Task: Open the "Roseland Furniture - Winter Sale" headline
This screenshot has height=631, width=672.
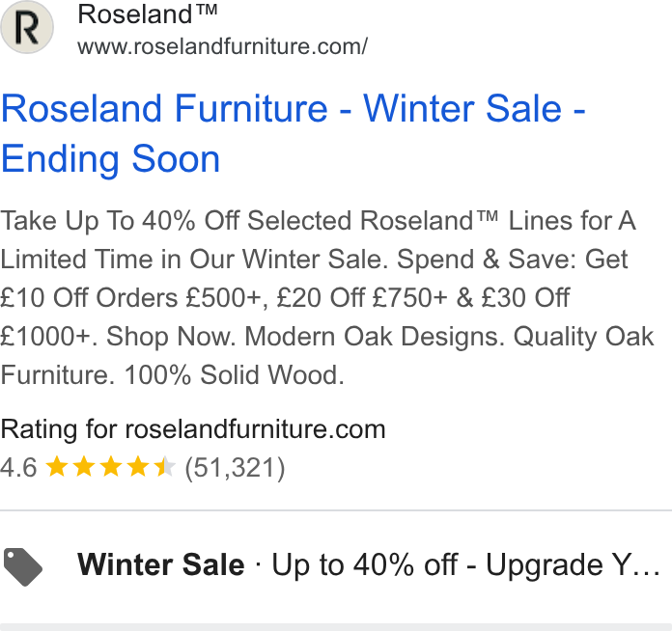Action: tap(294, 109)
